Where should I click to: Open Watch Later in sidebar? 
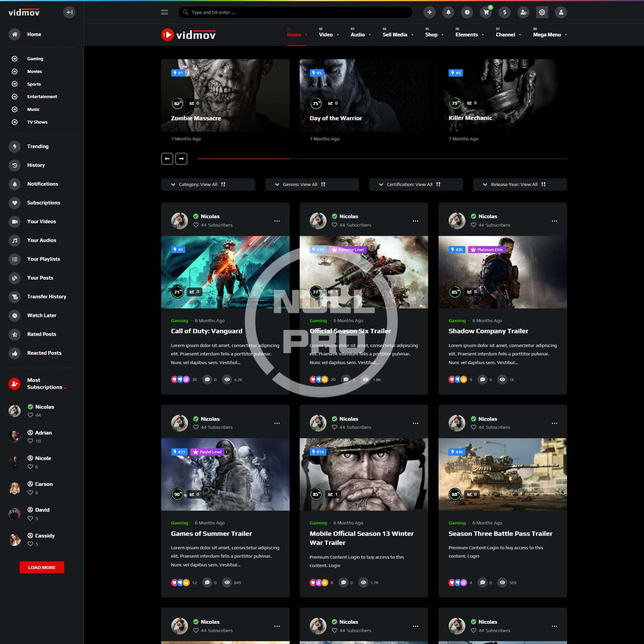tap(42, 315)
